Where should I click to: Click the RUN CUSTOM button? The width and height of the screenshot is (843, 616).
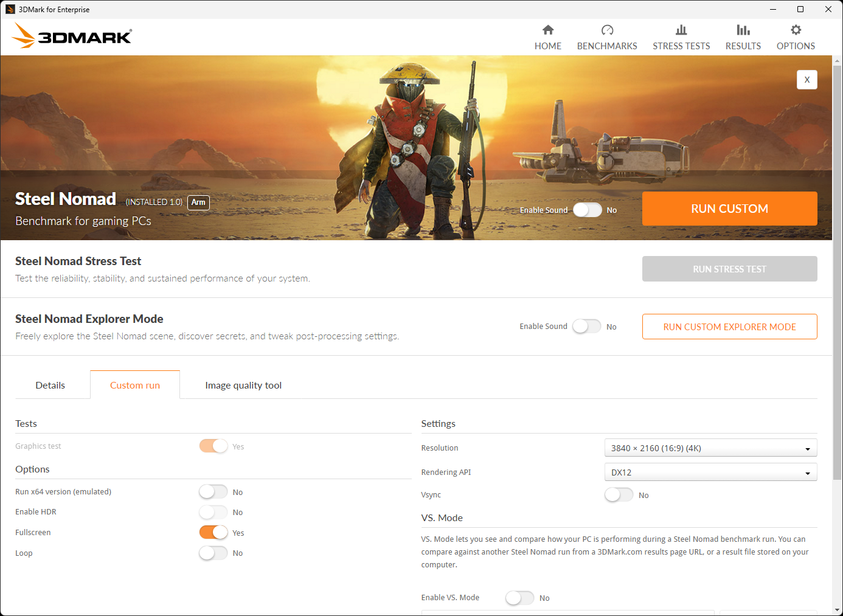click(730, 209)
